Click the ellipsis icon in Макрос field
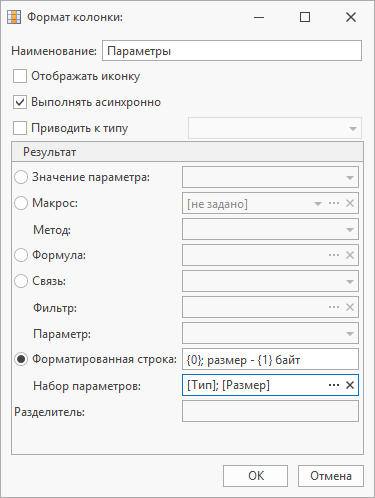This screenshot has height=498, width=375. click(334, 203)
